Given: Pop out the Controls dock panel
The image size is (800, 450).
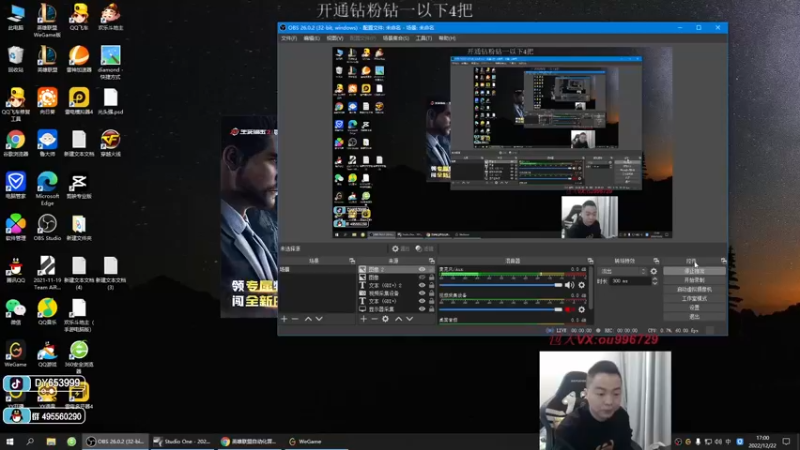Looking at the screenshot, I should point(723,261).
